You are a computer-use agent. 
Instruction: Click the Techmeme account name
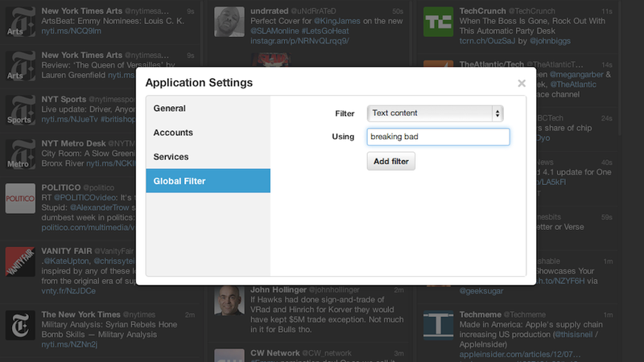[x=480, y=315]
